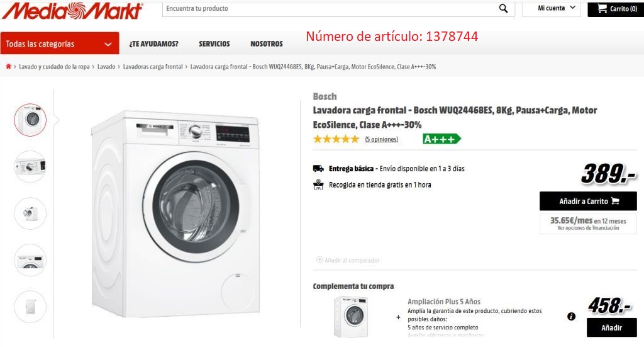Click the A+++ energy label badge

(x=442, y=139)
